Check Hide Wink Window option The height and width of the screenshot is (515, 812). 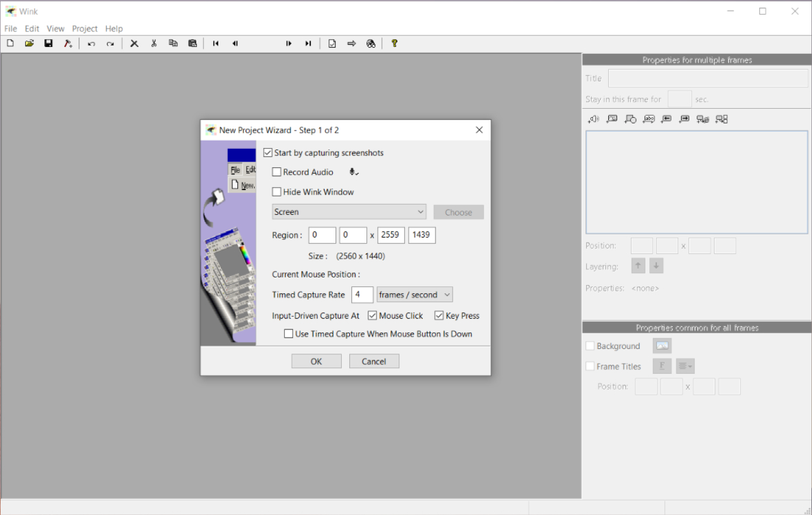click(277, 192)
